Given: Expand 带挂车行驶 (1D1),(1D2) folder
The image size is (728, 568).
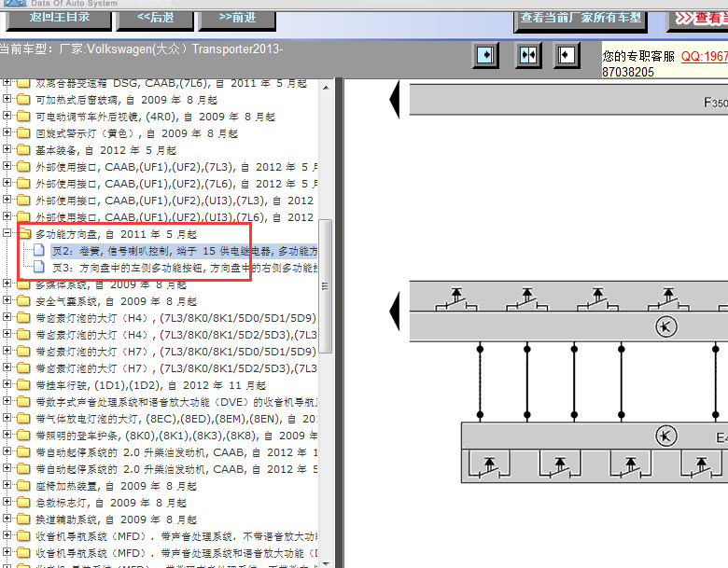Looking at the screenshot, I should pos(7,383).
